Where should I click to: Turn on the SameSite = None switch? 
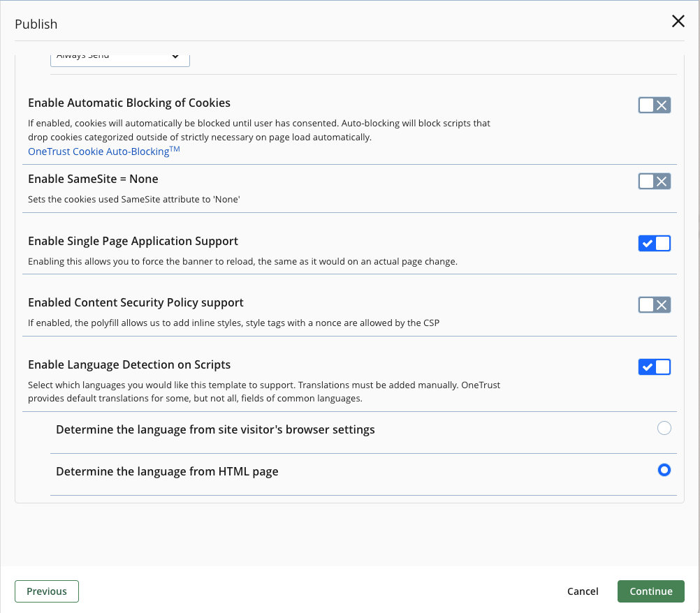coord(654,182)
